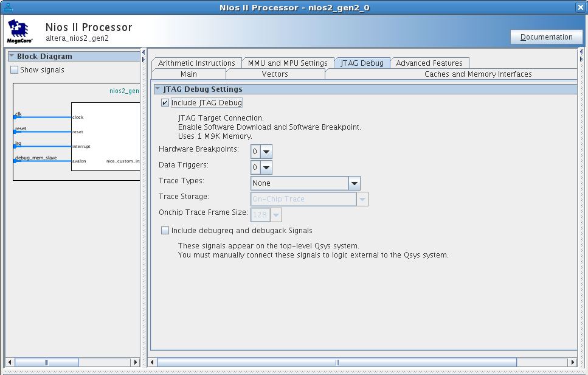This screenshot has width=588, height=375.
Task: Open Trace Types combo box
Action: [305, 183]
